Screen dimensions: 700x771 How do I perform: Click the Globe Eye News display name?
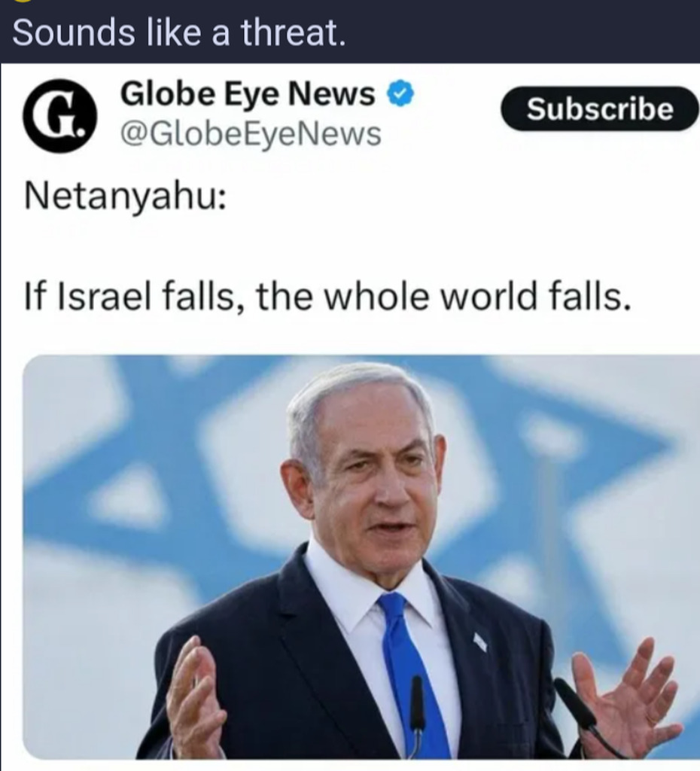[248, 93]
